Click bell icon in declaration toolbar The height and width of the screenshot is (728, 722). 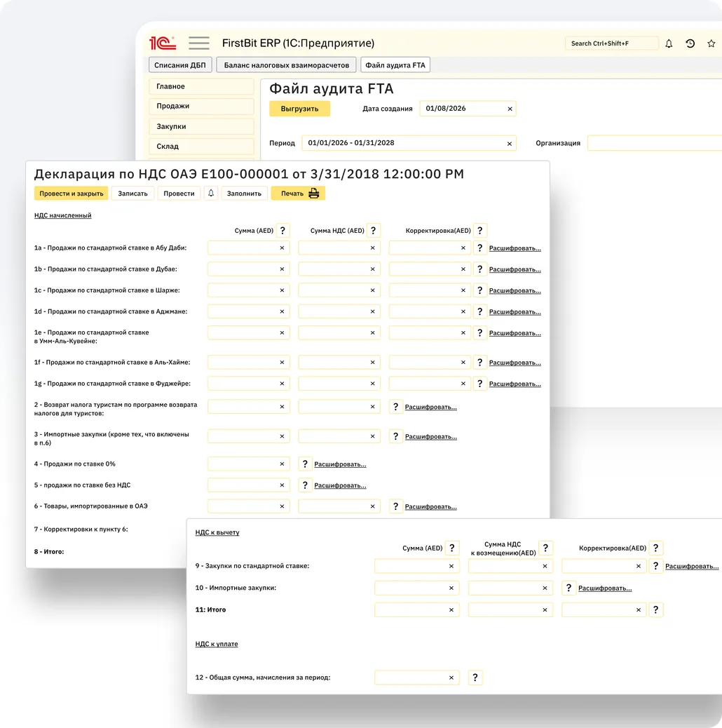click(211, 194)
